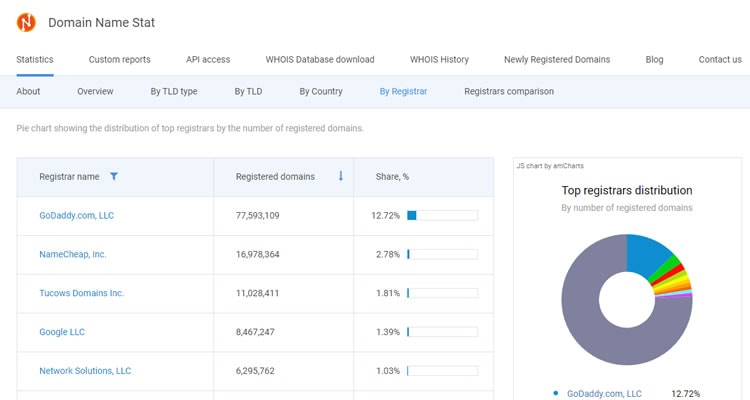This screenshot has height=400, width=750.
Task: Sort by Registered domains arrow icon
Action: pos(341,176)
